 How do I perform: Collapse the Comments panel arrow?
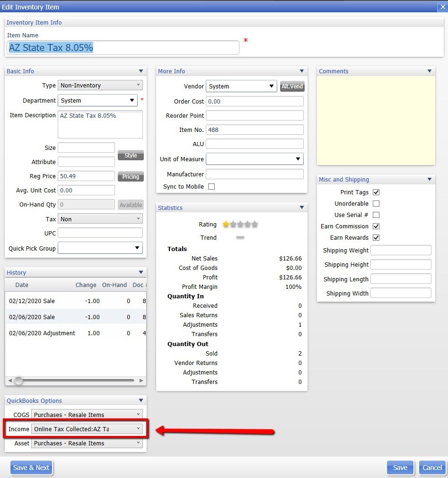point(430,71)
